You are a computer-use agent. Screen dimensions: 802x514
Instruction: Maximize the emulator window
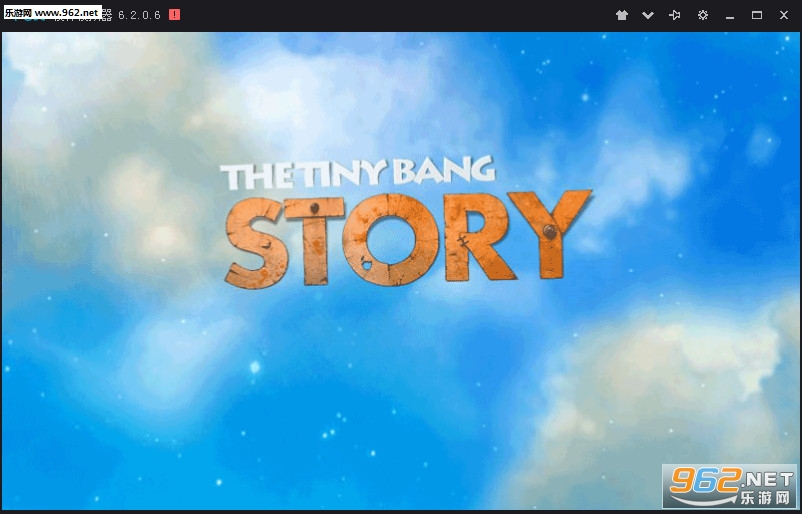click(757, 15)
